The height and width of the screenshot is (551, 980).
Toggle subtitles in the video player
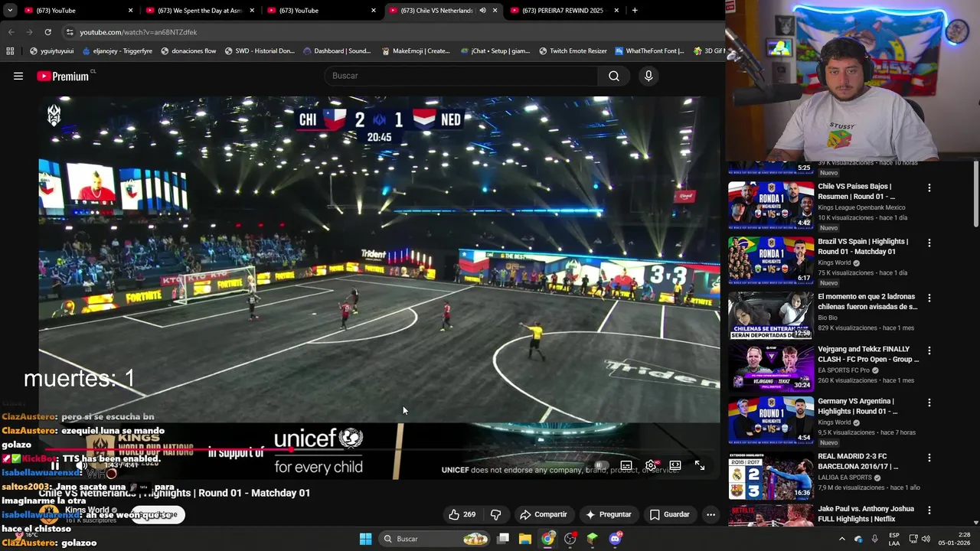(x=626, y=465)
